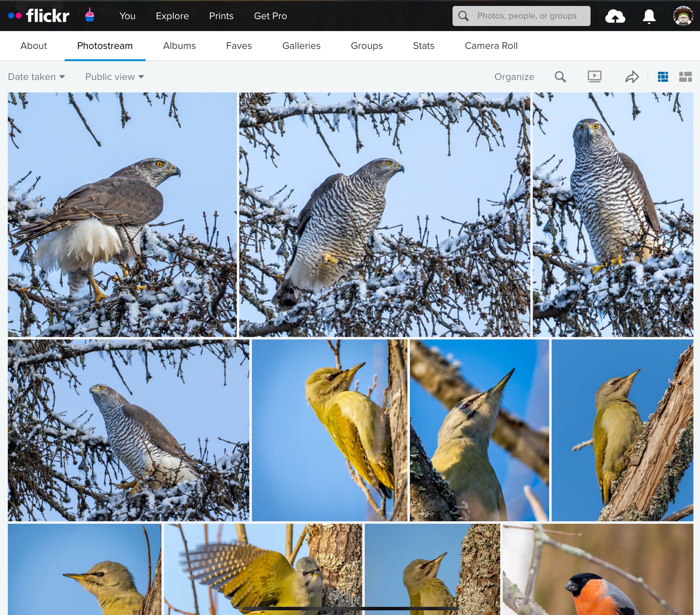This screenshot has height=615, width=700.
Task: Expand the Public view dropdown
Action: coord(114,77)
